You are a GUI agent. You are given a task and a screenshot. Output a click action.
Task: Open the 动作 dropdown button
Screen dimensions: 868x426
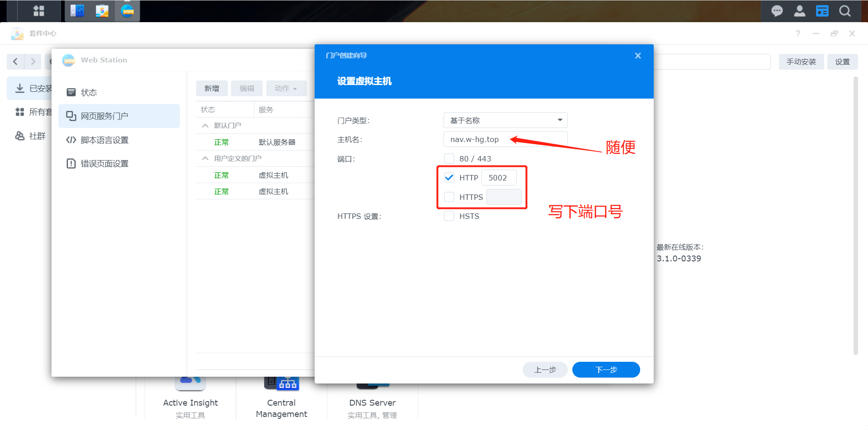pos(286,88)
